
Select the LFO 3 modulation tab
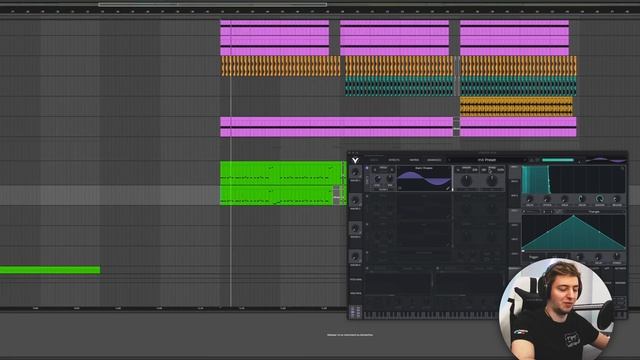click(514, 240)
